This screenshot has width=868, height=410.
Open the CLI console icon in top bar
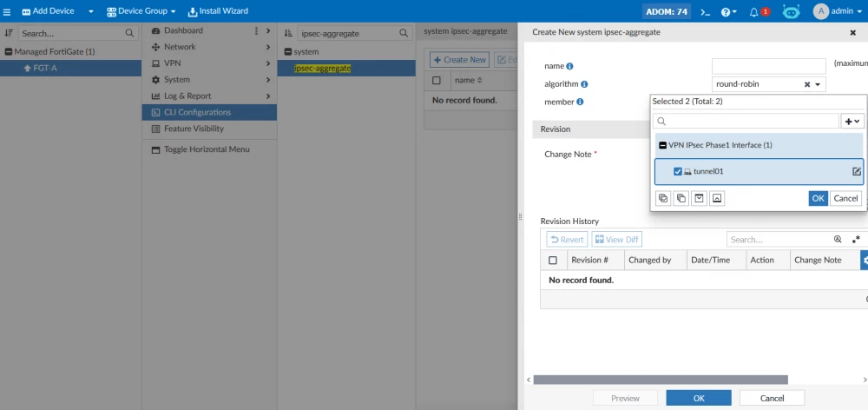pyautogui.click(x=705, y=11)
